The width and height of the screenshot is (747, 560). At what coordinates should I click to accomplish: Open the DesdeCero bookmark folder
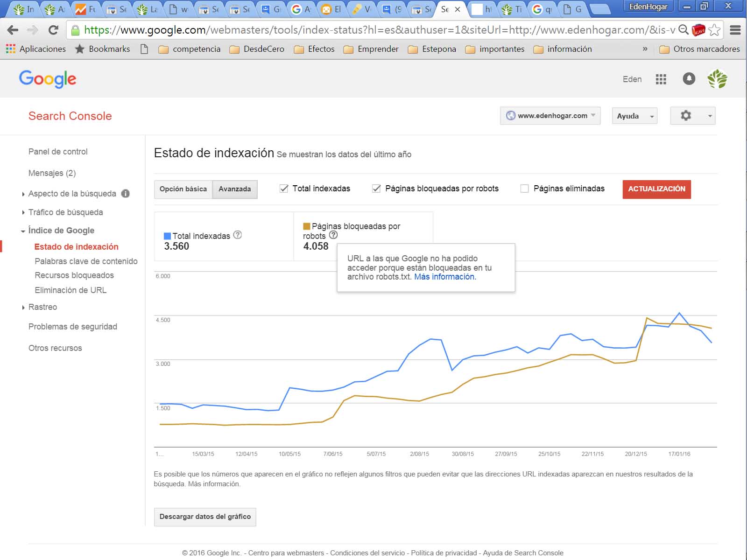coord(257,49)
